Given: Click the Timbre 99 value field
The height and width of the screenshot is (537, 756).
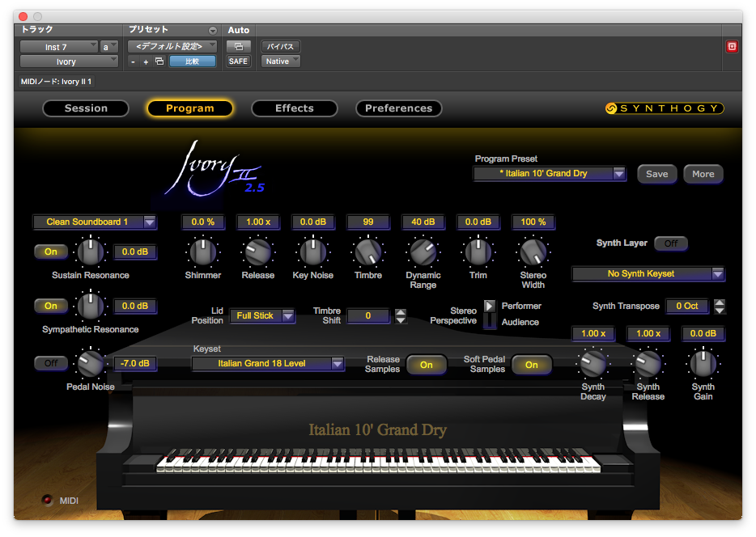Looking at the screenshot, I should click(368, 222).
